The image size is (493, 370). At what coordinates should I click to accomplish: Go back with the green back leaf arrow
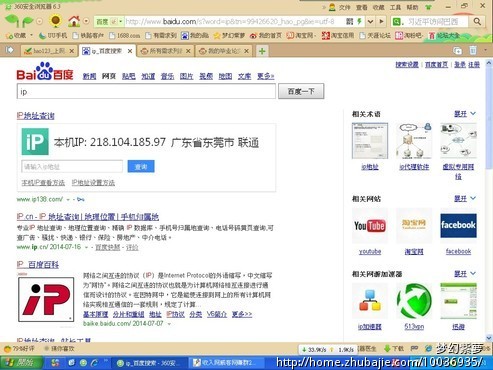pos(12,21)
